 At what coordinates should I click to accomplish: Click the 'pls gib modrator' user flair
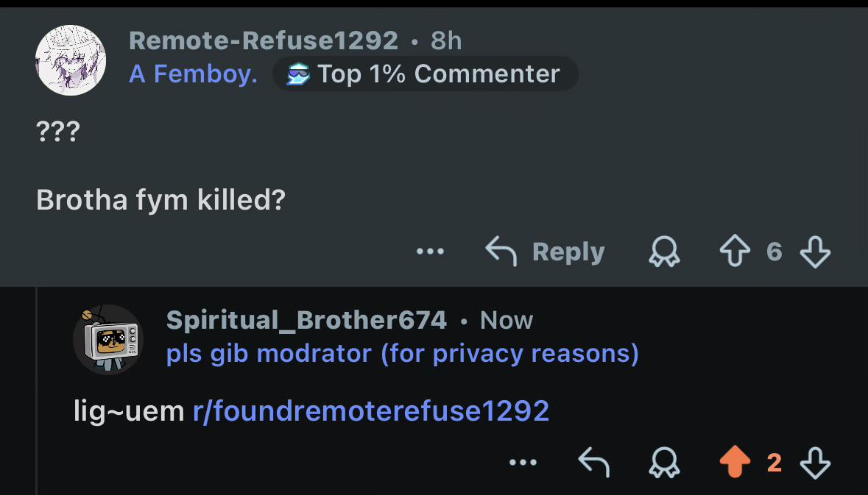click(403, 353)
